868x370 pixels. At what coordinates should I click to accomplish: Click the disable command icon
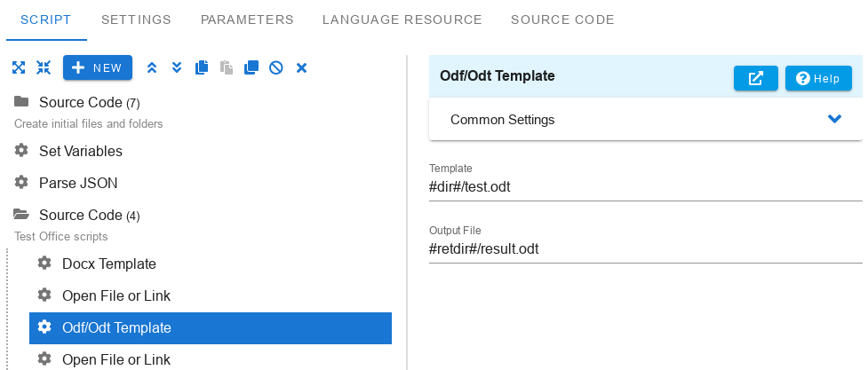(x=276, y=67)
